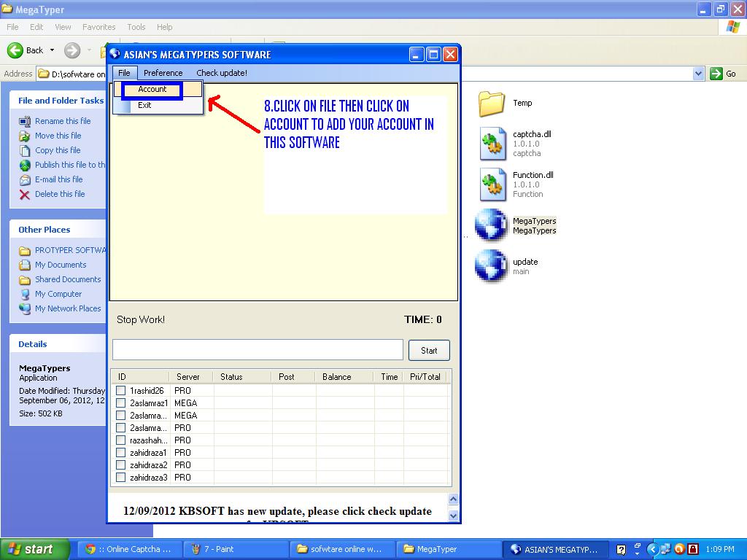The height and width of the screenshot is (560, 747).
Task: Click the Explorer Back button
Action: point(26,50)
